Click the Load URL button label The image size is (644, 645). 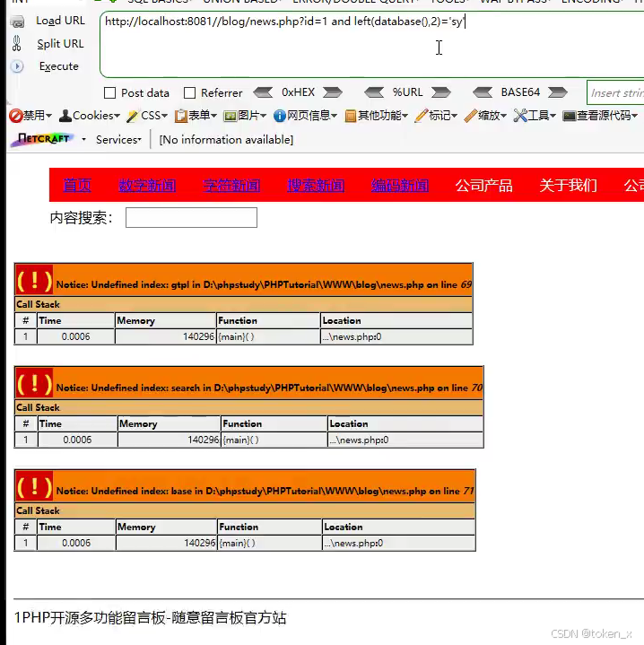(x=60, y=21)
